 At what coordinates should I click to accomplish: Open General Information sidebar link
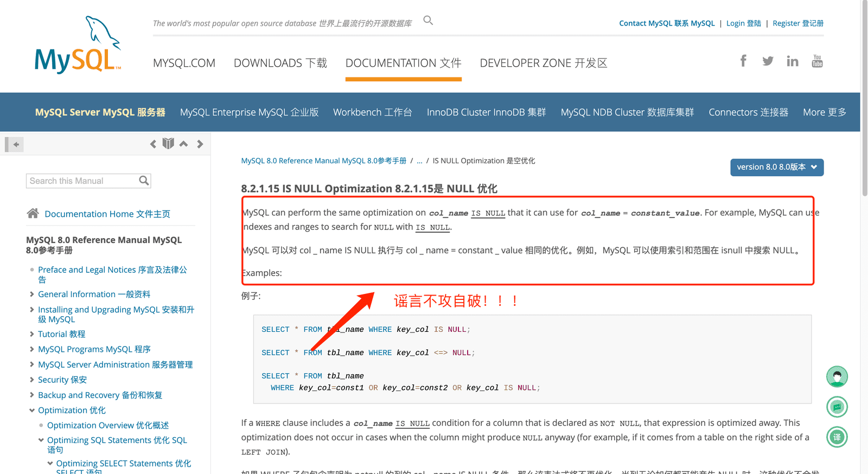pos(94,294)
